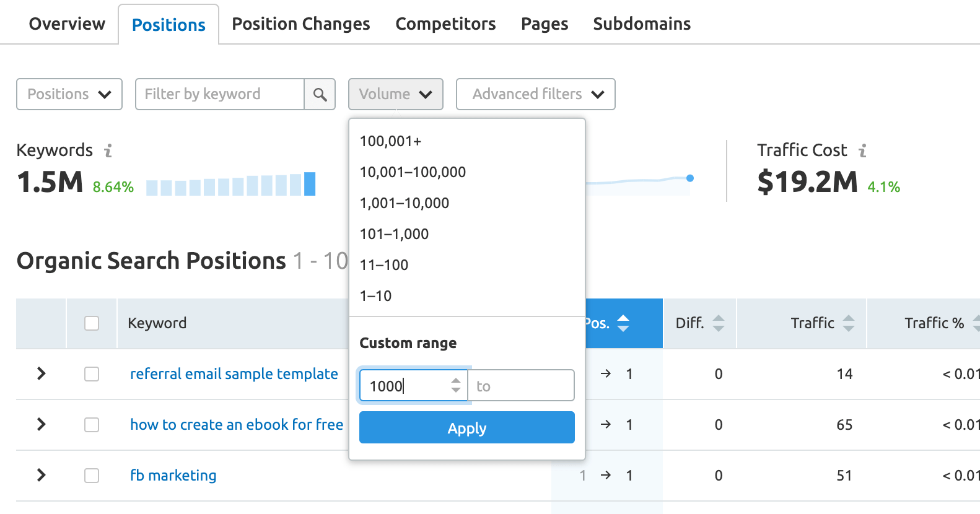Click the Keywords info icon
The image size is (980, 514).
pos(108,150)
